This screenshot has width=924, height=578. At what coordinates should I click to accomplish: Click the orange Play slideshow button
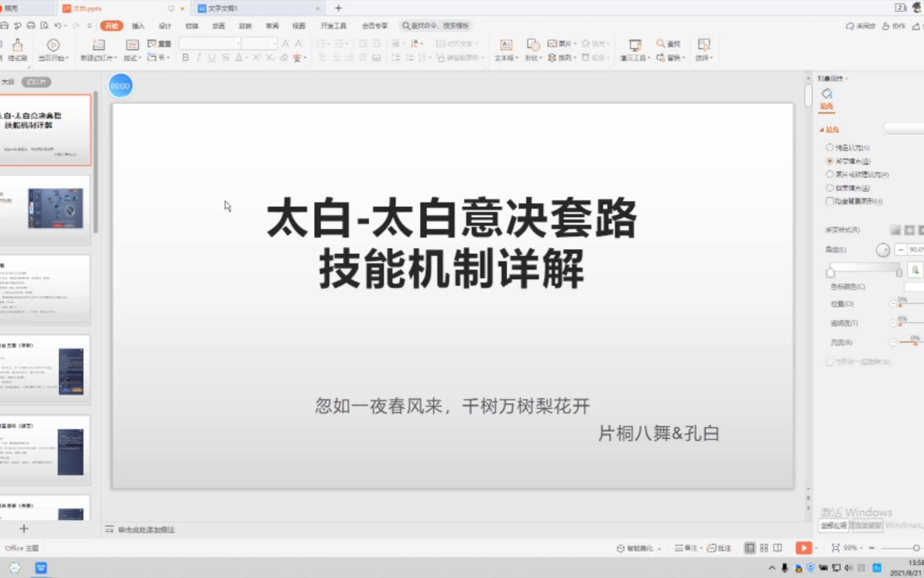coord(803,547)
